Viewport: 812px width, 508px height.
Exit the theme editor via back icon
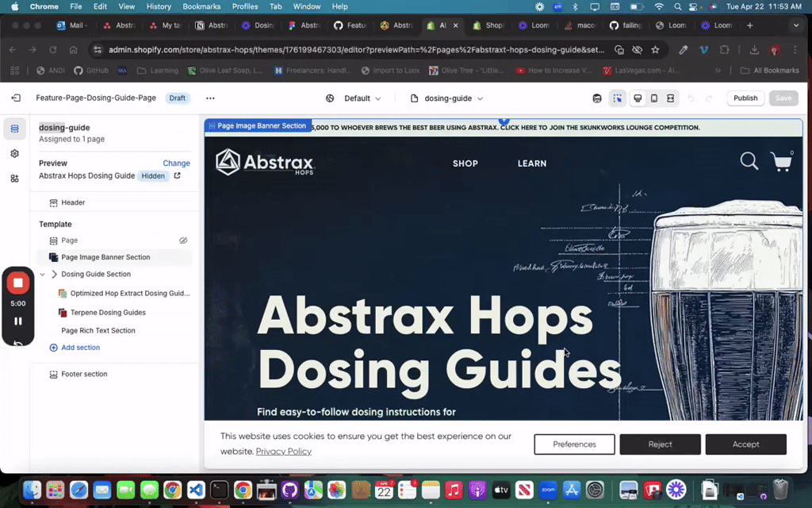pos(16,98)
